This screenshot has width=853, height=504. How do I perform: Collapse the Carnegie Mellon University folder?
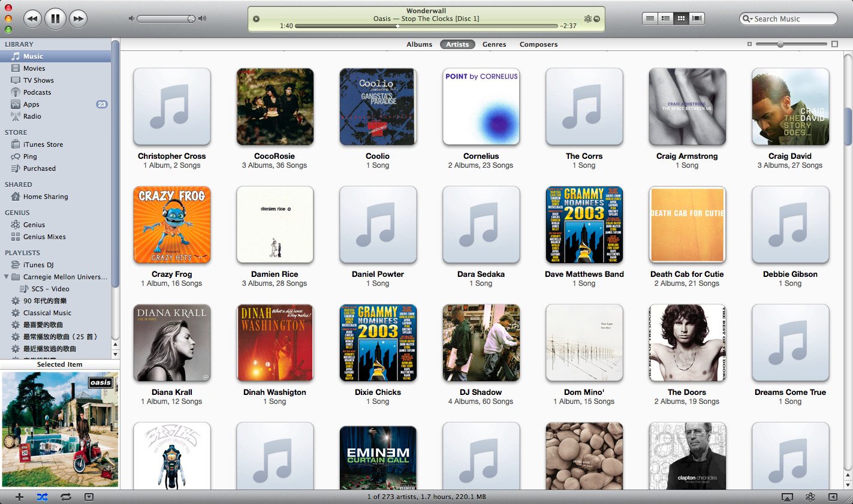[x=7, y=277]
